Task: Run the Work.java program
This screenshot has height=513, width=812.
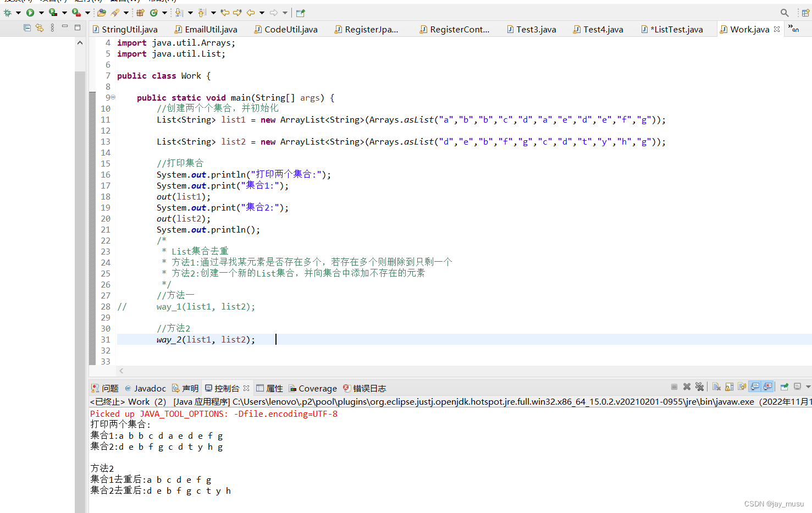Action: pyautogui.click(x=30, y=12)
